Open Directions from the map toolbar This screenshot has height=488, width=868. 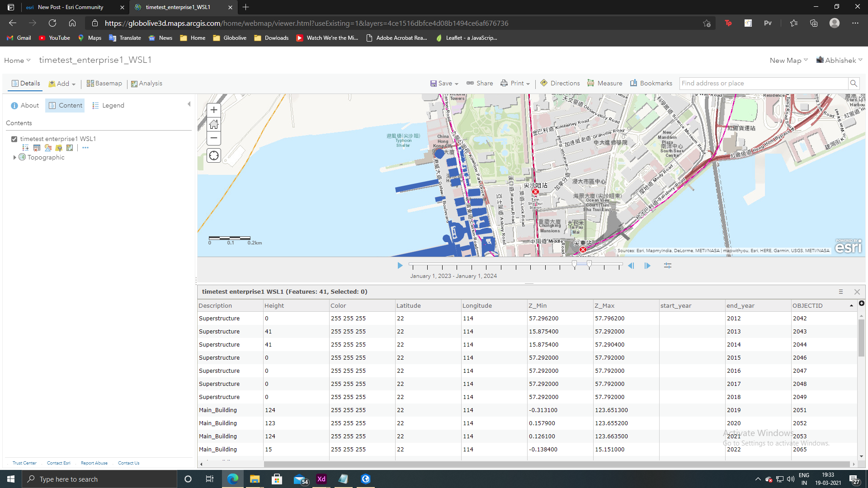coord(560,83)
